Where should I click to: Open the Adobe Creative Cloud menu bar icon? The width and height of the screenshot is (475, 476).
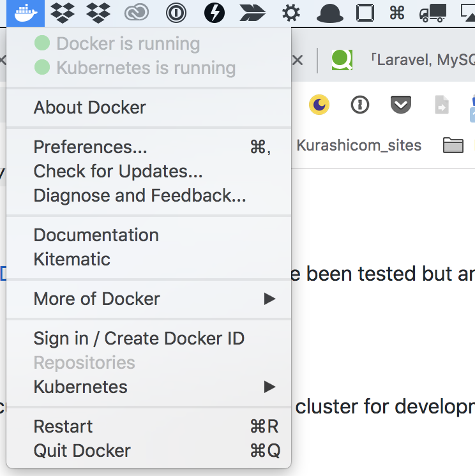[137, 13]
